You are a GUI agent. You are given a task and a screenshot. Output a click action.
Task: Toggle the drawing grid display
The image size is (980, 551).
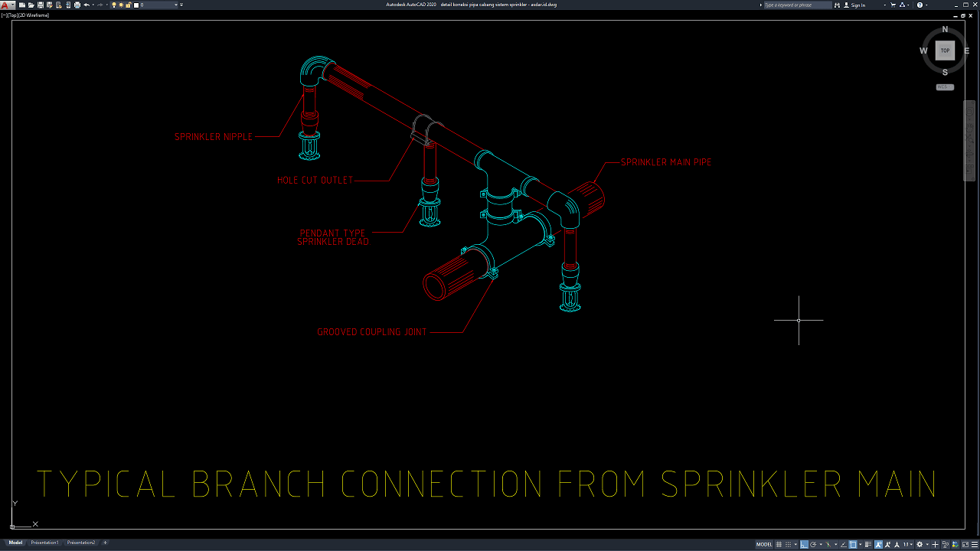click(x=779, y=544)
